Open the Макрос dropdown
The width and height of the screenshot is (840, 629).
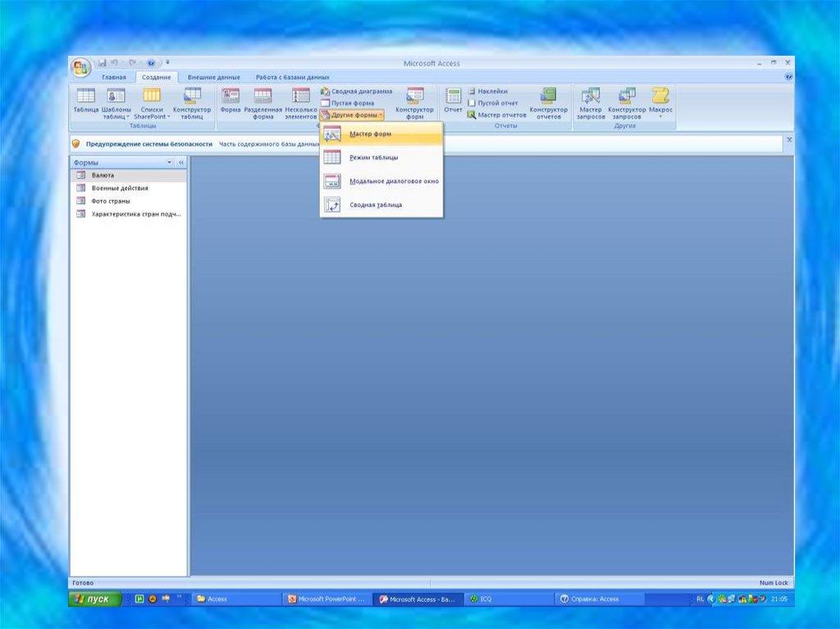(x=660, y=102)
